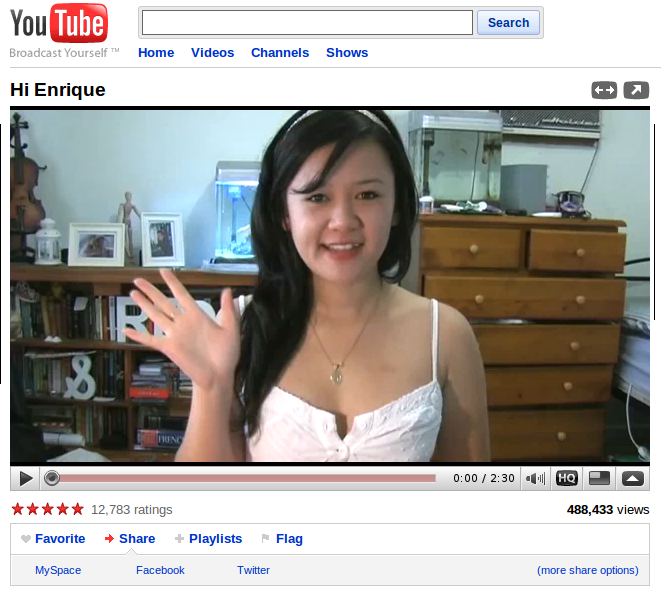Toggle the Share panel
The image size is (661, 601).
pos(137,539)
